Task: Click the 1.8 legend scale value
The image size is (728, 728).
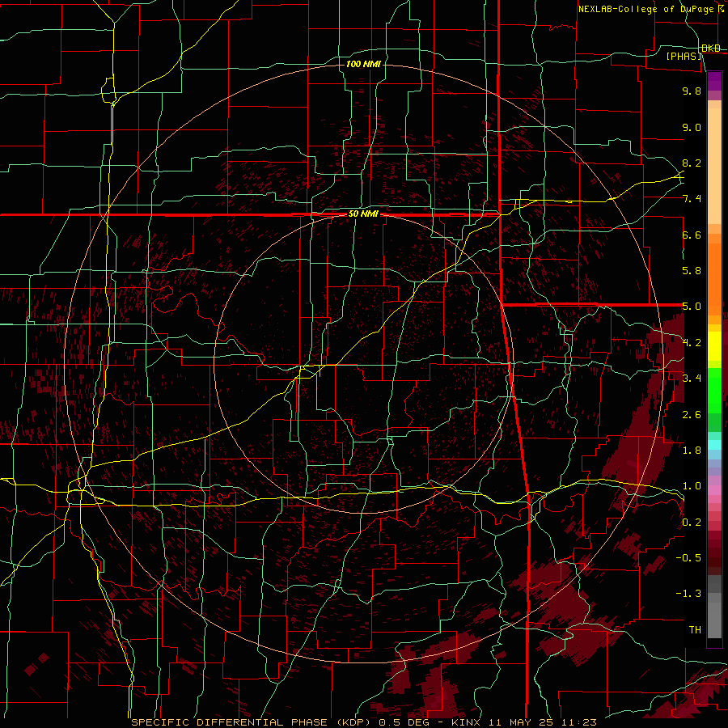Action: click(692, 451)
